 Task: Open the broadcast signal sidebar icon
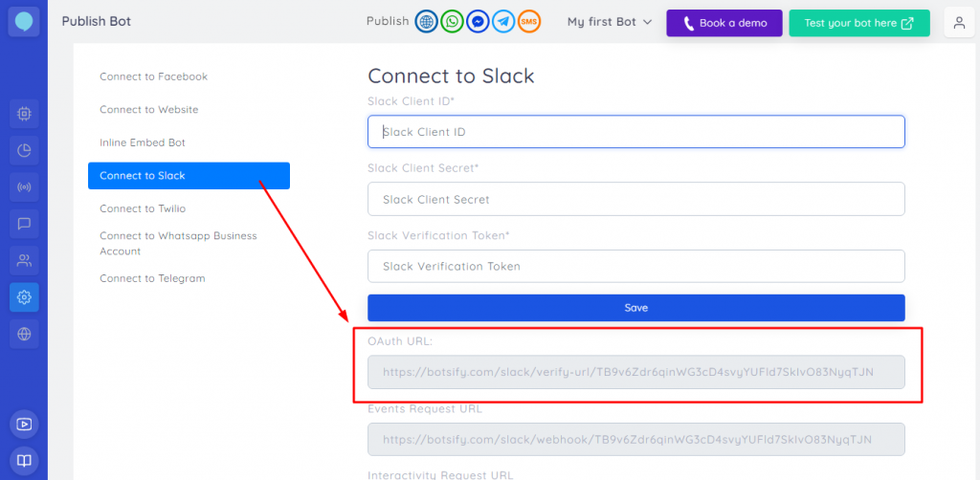tap(24, 186)
